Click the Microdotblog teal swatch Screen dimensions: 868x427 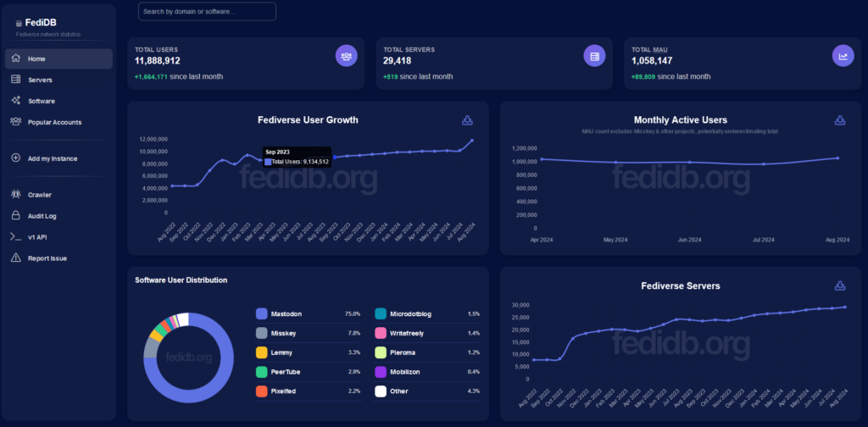tap(381, 313)
